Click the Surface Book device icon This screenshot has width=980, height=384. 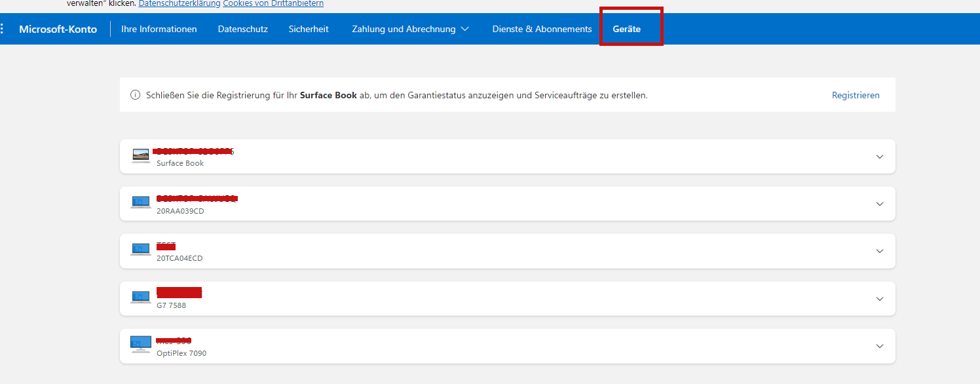point(141,156)
